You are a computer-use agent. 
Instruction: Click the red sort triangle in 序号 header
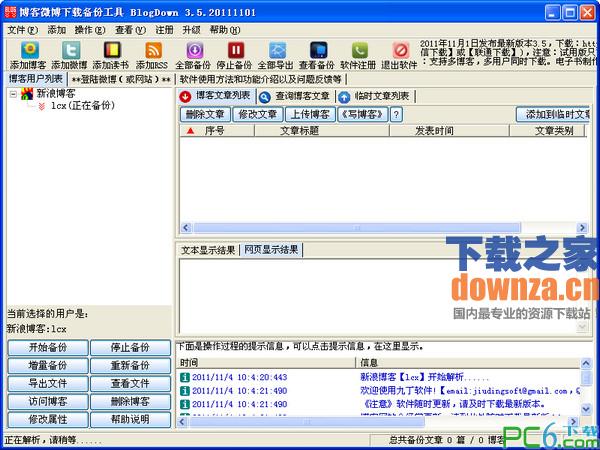click(190, 131)
